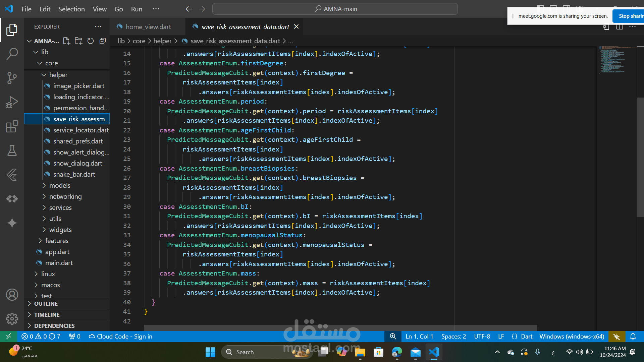Open the View menu
This screenshot has width=644, height=362.
tap(100, 9)
